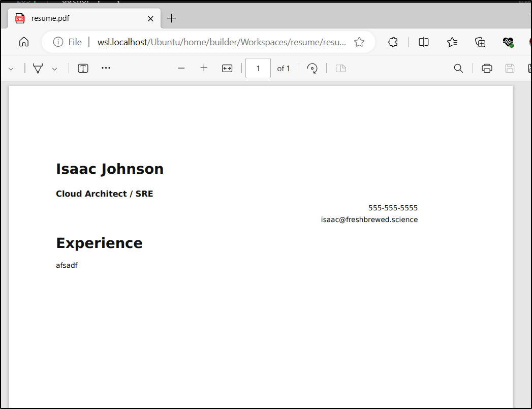Viewport: 532px width, 409px height.
Task: Click the afsadf text
Action: point(67,265)
